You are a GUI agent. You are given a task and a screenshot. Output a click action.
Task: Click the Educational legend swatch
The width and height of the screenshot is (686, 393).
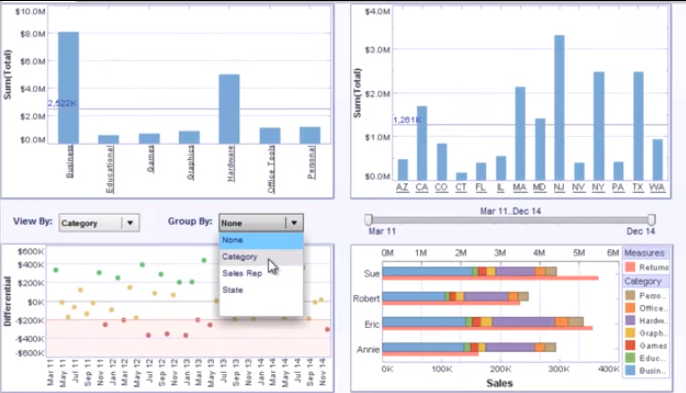point(630,358)
